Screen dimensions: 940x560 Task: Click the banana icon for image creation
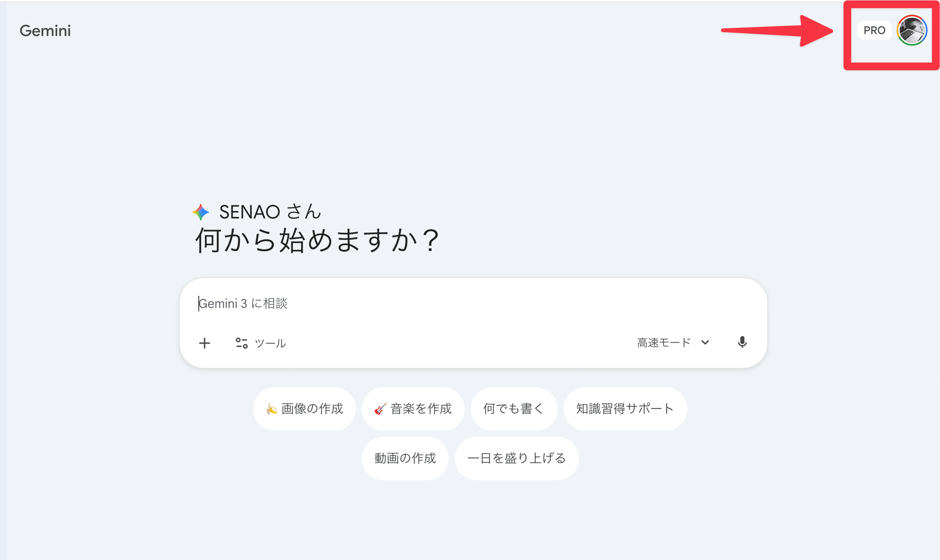point(272,409)
